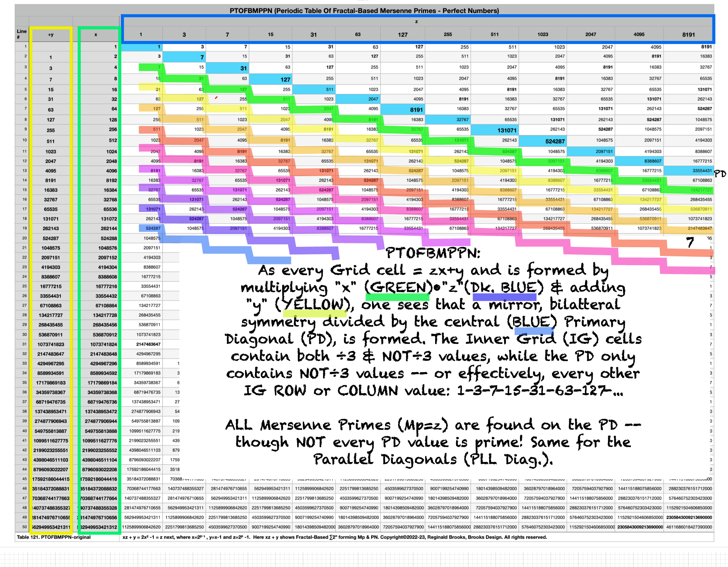Click +y column cell '8191' on line 14

pos(51,180)
